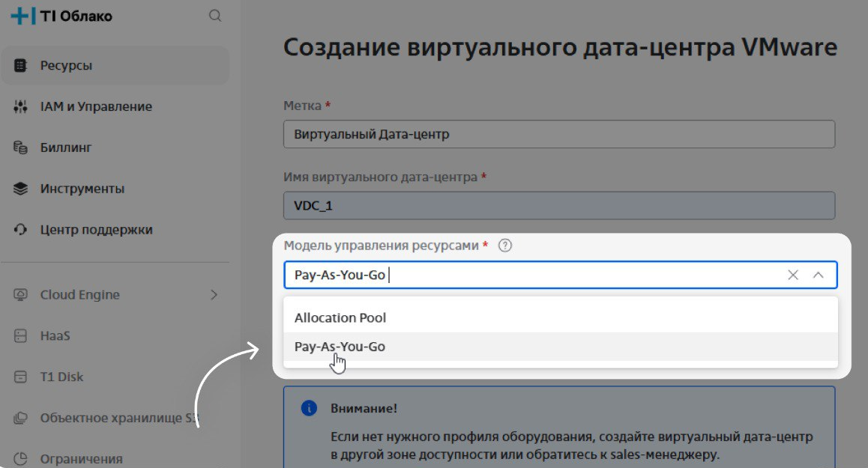The image size is (868, 468).
Task: Go to Объектное хранилище section
Action: 112,418
